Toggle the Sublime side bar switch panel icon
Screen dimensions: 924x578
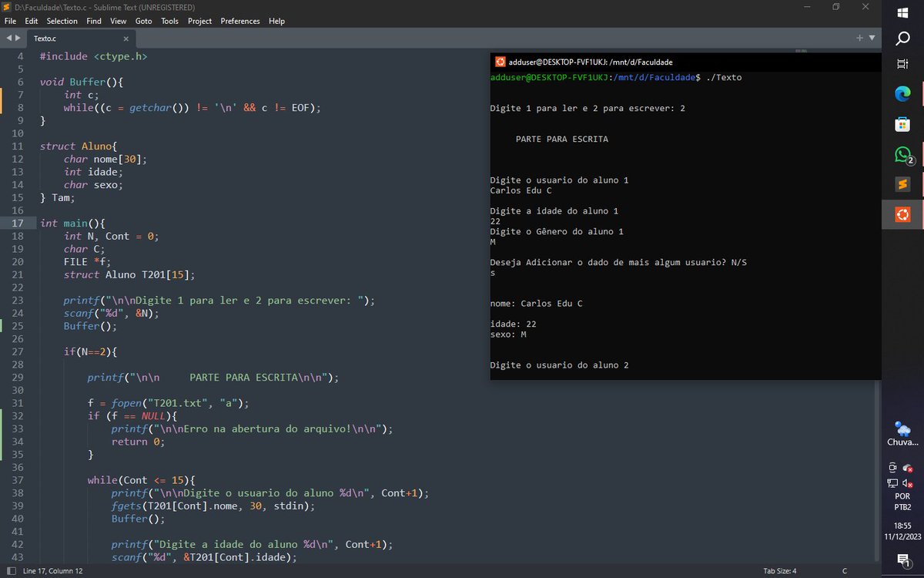[x=11, y=570]
